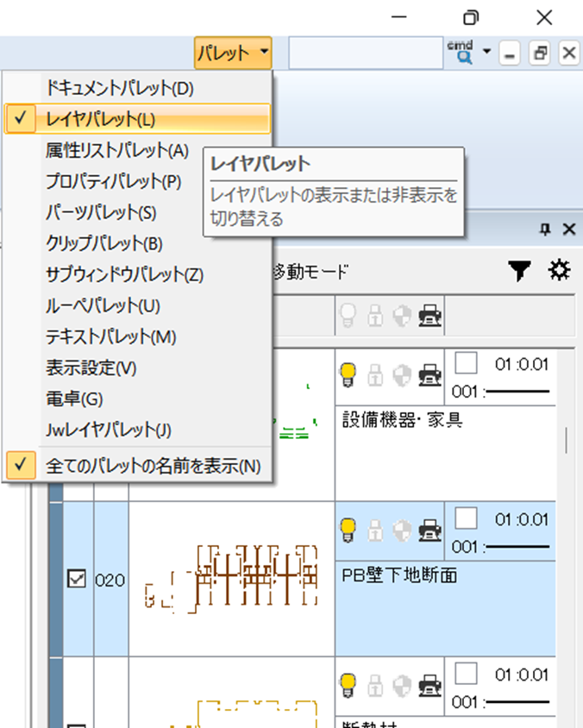The height and width of the screenshot is (728, 583).
Task: Toggle 全てのパレットの名前を表示 option
Action: [153, 466]
